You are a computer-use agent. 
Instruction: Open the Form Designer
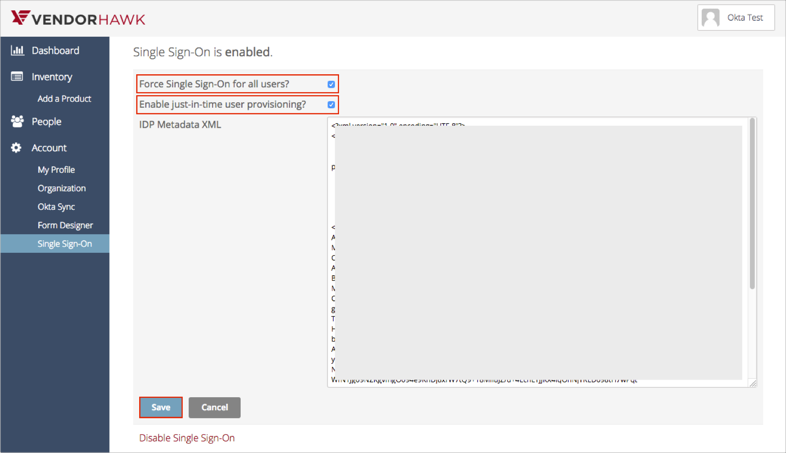[x=65, y=225]
